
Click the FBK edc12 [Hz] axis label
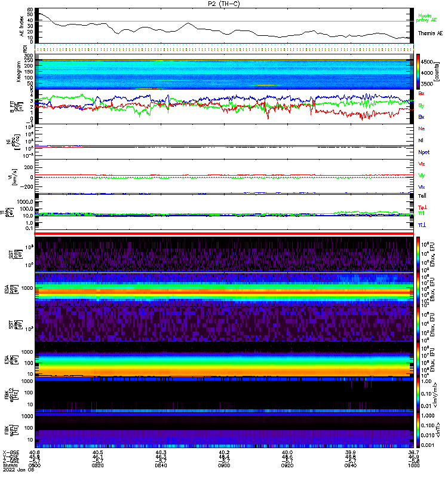11,394
